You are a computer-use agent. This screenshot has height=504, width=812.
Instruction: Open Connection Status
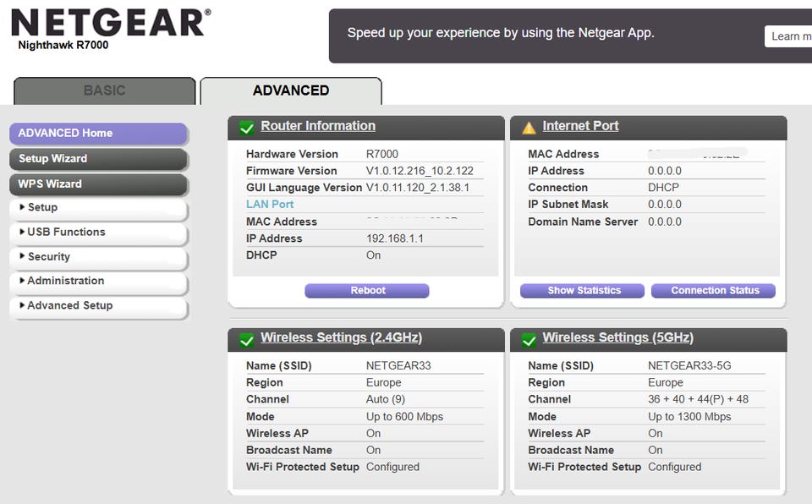point(714,291)
